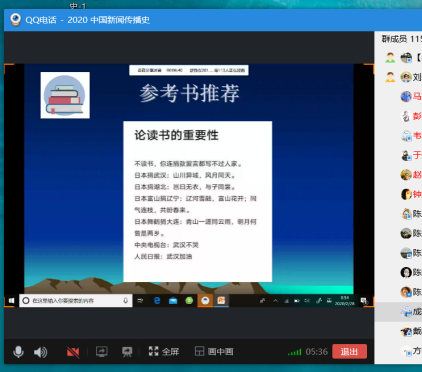Click the red 退出 exit button

[x=349, y=351]
